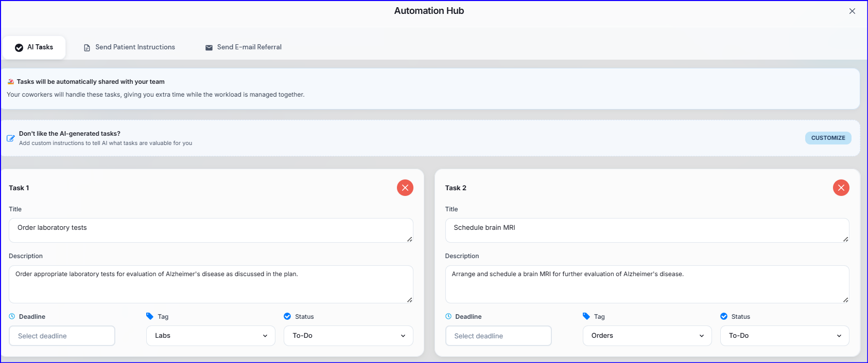The height and width of the screenshot is (363, 868).
Task: Click 'Your coworkers will handle these tasks' text
Action: (x=155, y=95)
